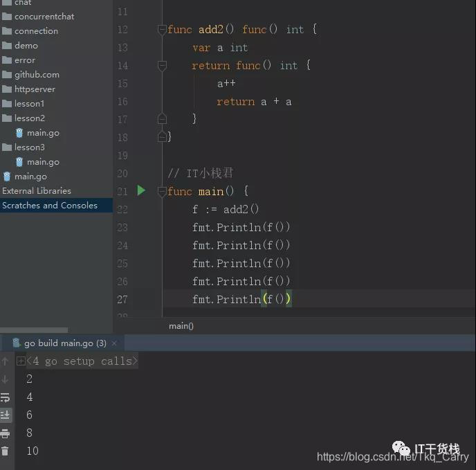Click the fmt.Println(f()) on line 27

point(241,300)
